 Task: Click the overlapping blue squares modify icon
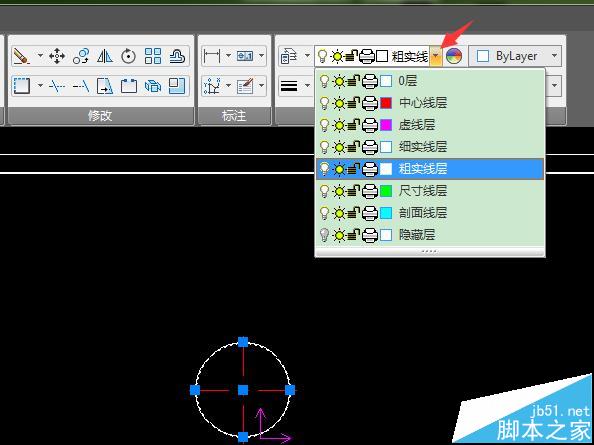[x=177, y=86]
